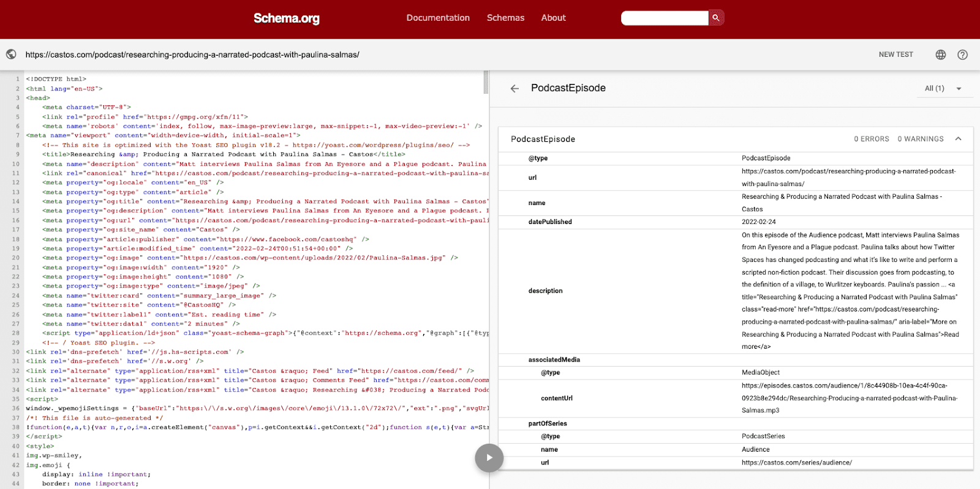Screen dimensions: 980x489
Task: Open the Schemas menu item
Action: pos(505,18)
